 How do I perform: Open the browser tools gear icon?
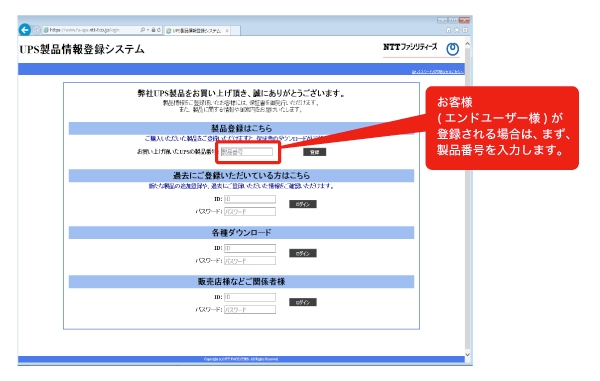coord(465,30)
